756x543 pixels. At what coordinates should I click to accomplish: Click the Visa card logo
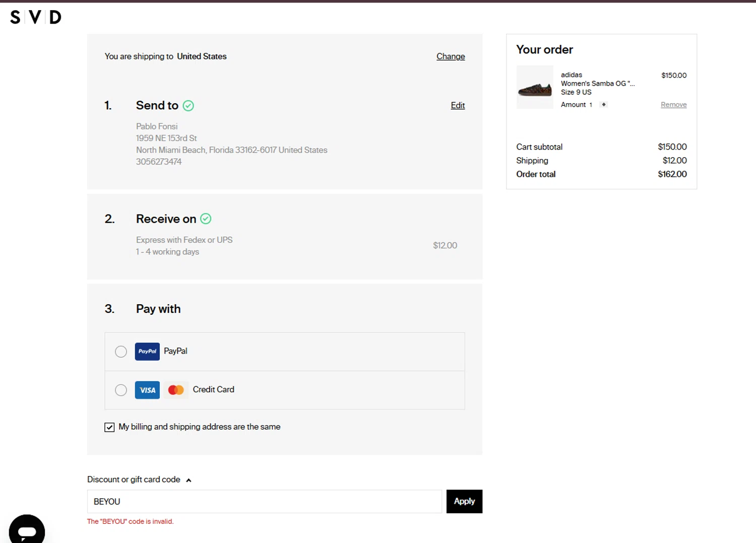pos(147,390)
